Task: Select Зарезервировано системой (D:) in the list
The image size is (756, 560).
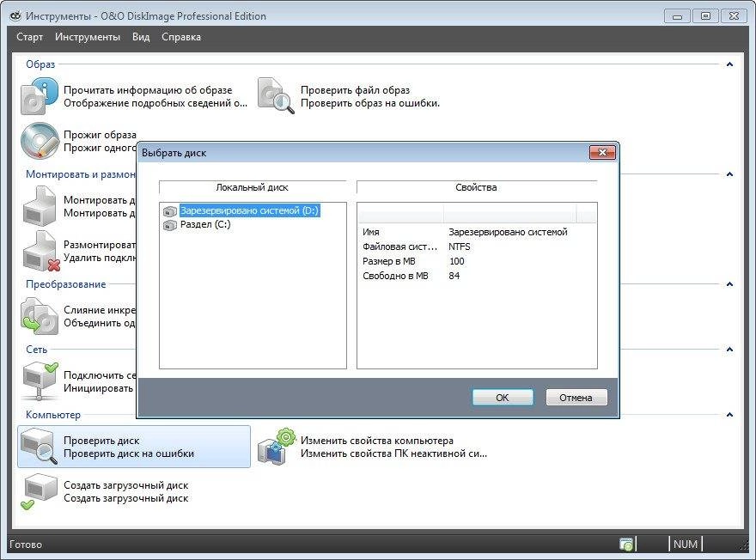Action: click(x=249, y=210)
